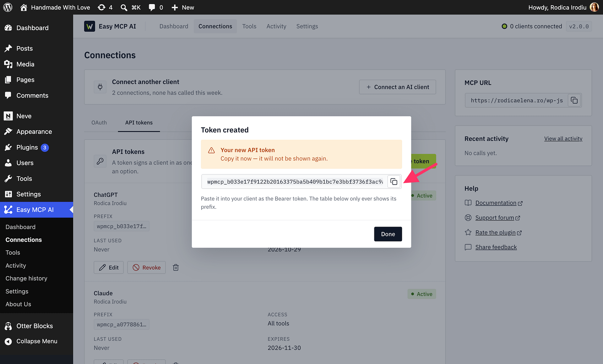Viewport: 603px width, 364px height.
Task: Open About Us submenu item
Action: point(18,304)
